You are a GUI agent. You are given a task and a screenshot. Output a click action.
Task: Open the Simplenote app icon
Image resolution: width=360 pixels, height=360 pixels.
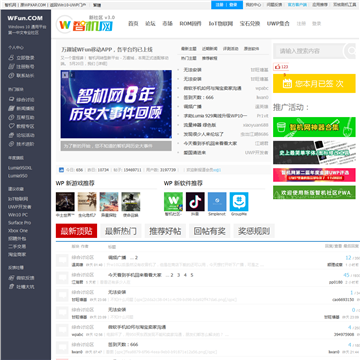point(217,201)
